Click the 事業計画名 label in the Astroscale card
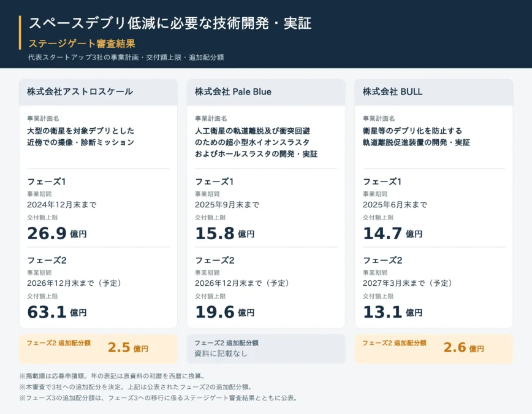 (43, 118)
